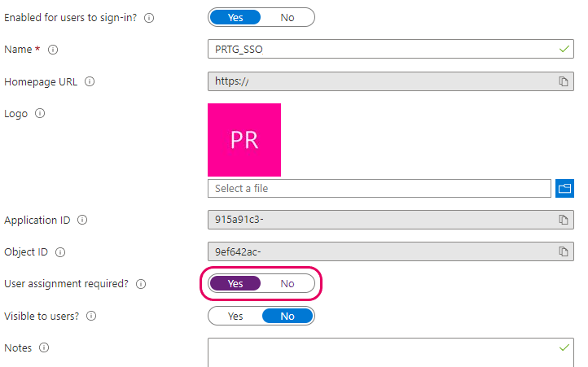Click info icon next to Enabled for users to sign-in
Screen dimensions: 588x367
point(149,18)
